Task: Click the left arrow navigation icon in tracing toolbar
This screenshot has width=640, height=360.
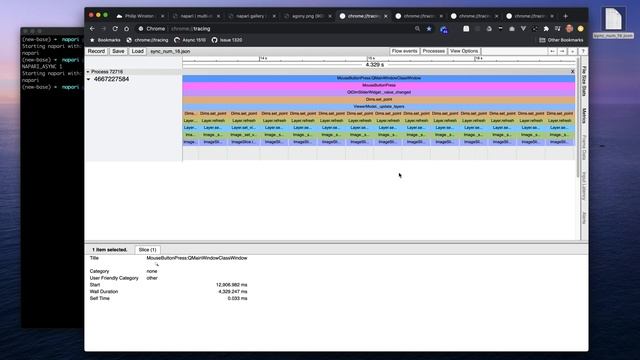Action: [x=552, y=51]
